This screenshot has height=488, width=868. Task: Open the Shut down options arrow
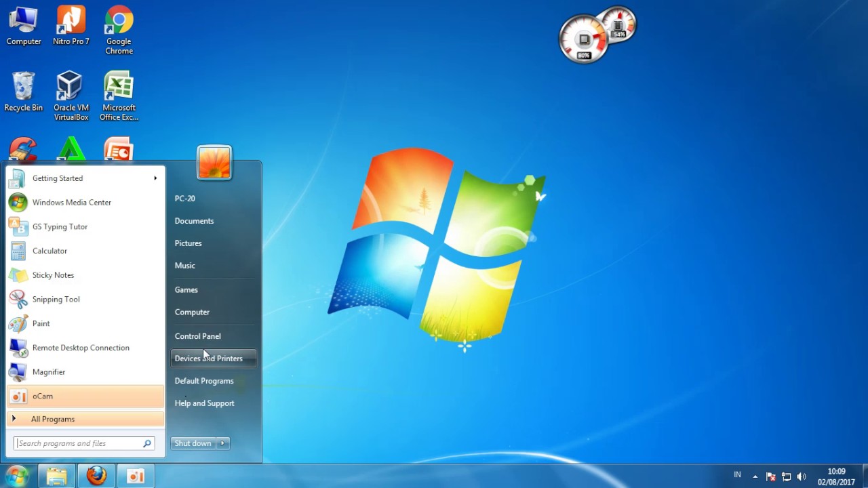coord(222,443)
